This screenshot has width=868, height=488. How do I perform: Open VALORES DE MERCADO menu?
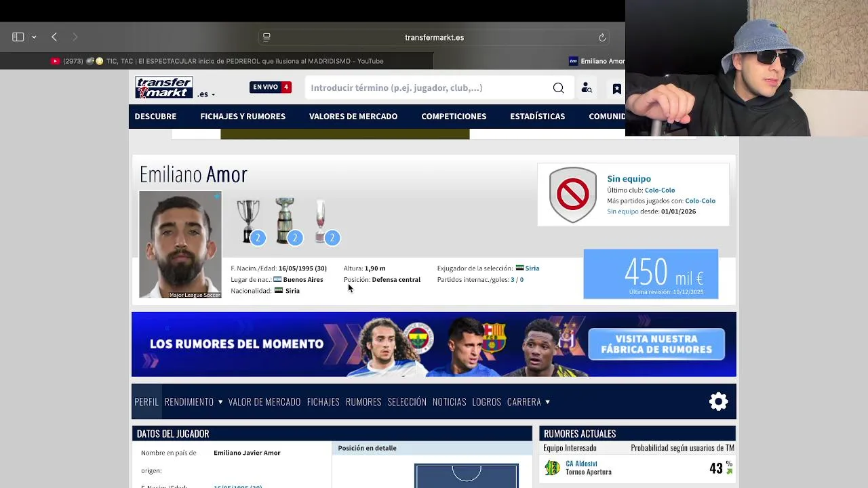(353, 117)
